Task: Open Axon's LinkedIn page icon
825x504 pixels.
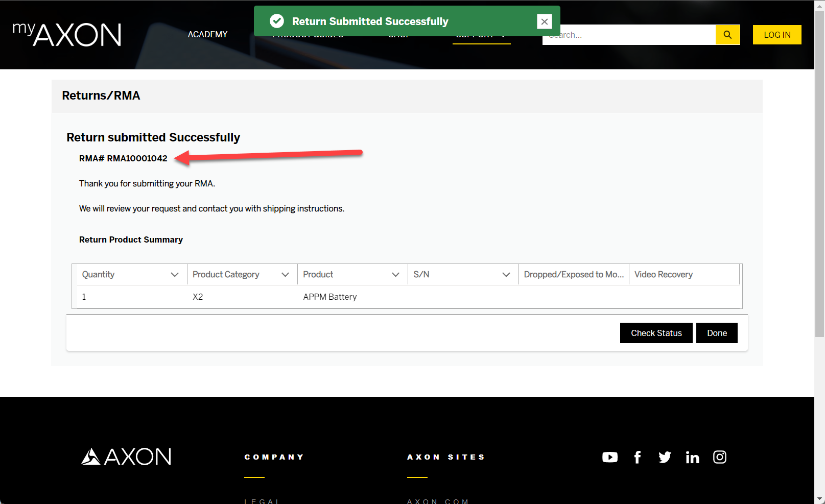Action: coord(692,457)
